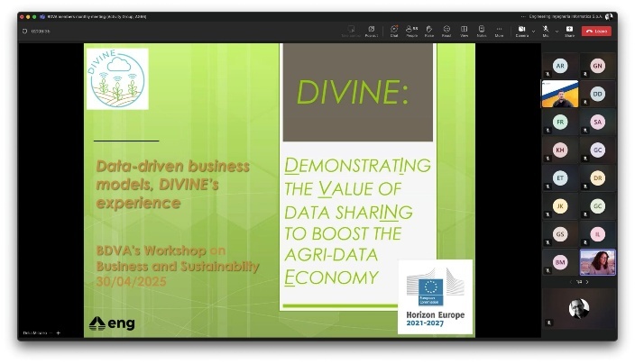The height and width of the screenshot is (364, 635).
Task: Raise your hand in the meeting
Action: pyautogui.click(x=429, y=31)
